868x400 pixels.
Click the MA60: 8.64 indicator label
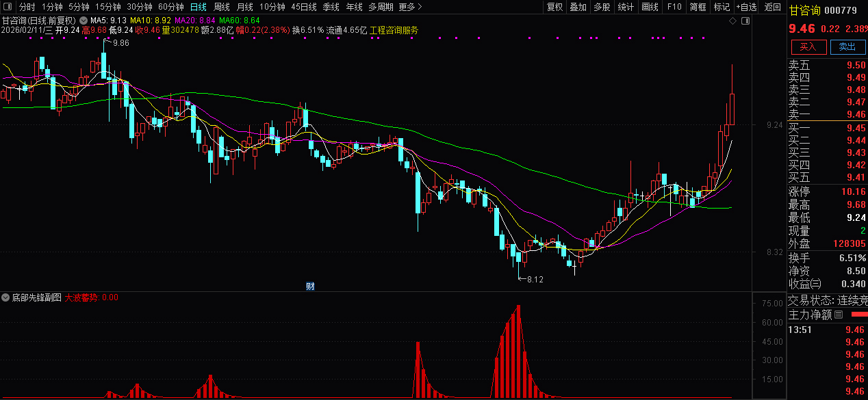[x=240, y=21]
